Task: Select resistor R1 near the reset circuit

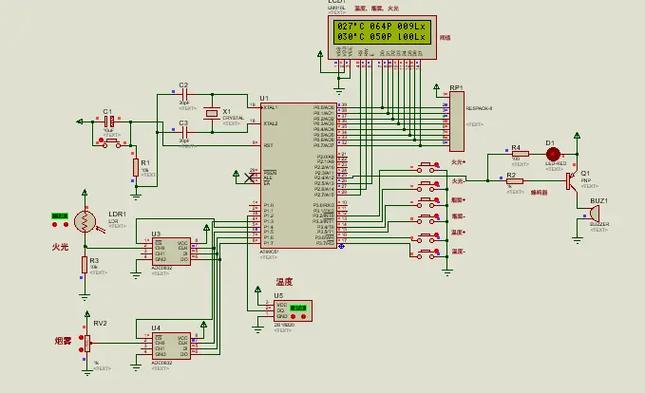Action: (136, 168)
